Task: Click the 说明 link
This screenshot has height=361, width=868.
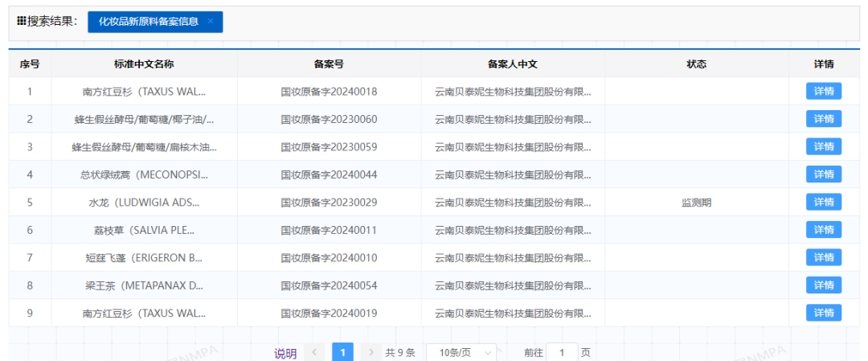Action: 285,353
